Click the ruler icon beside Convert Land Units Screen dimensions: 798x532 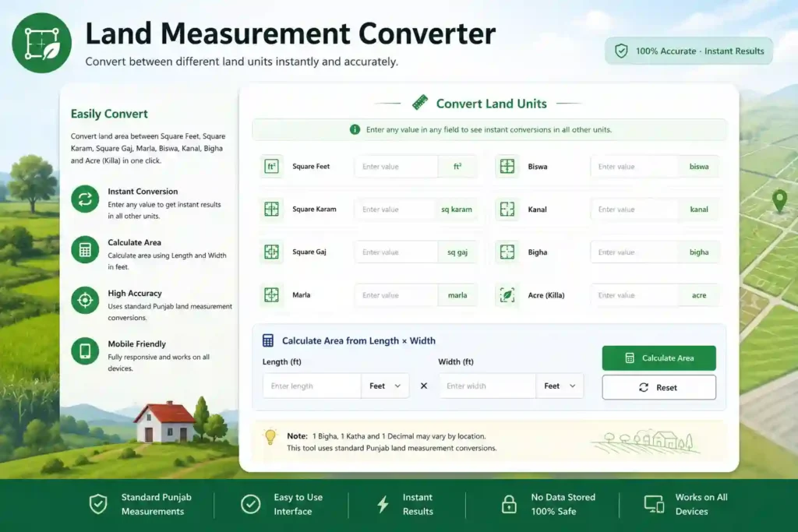click(x=420, y=103)
